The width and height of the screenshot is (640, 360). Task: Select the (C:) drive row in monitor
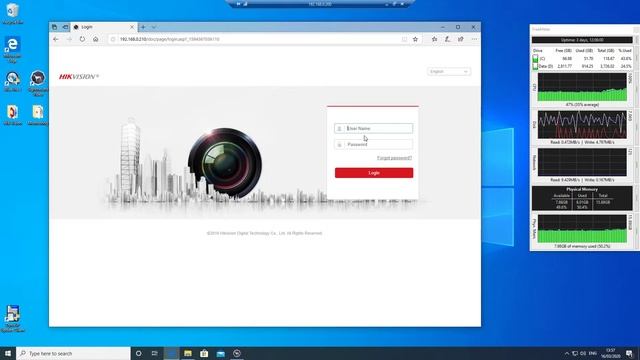582,59
